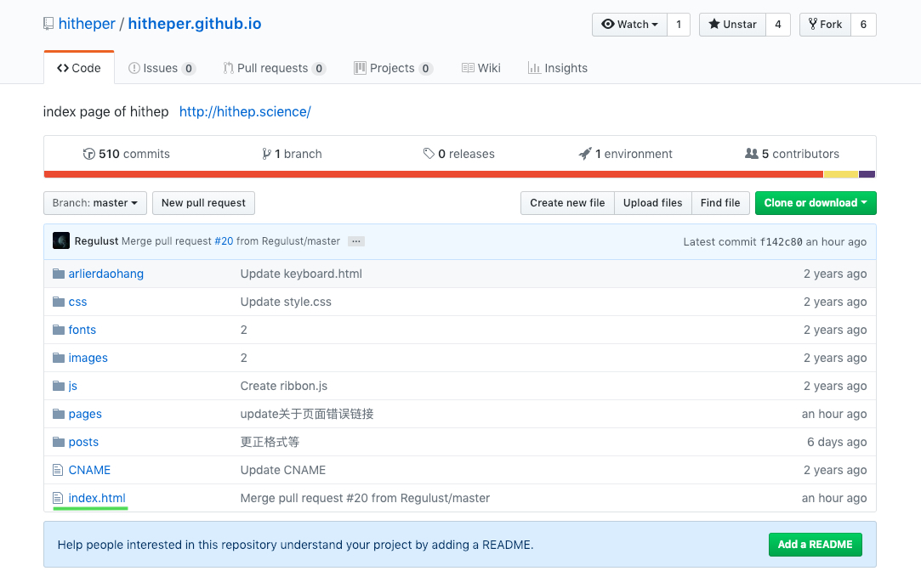Open the Wiki tab
Image resolution: width=921 pixels, height=588 pixels.
pyautogui.click(x=481, y=68)
